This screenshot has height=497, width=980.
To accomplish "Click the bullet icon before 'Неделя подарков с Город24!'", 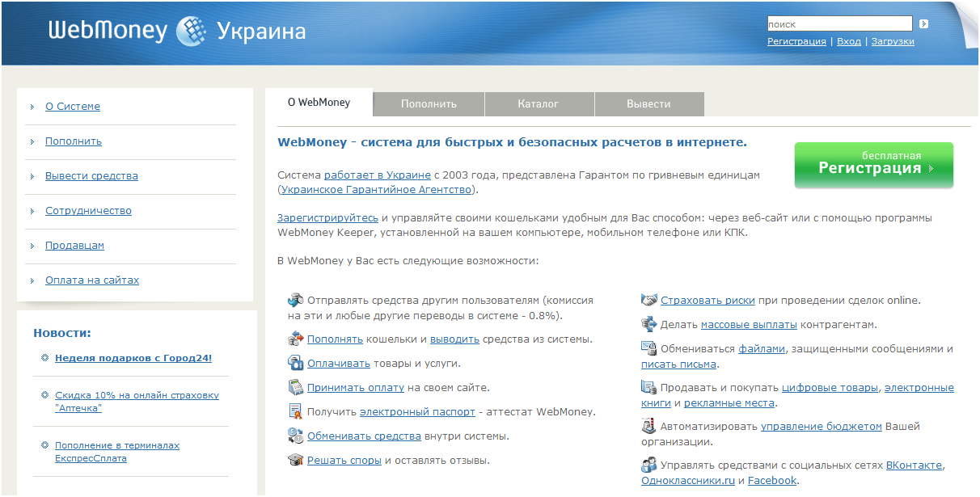I will (x=44, y=358).
